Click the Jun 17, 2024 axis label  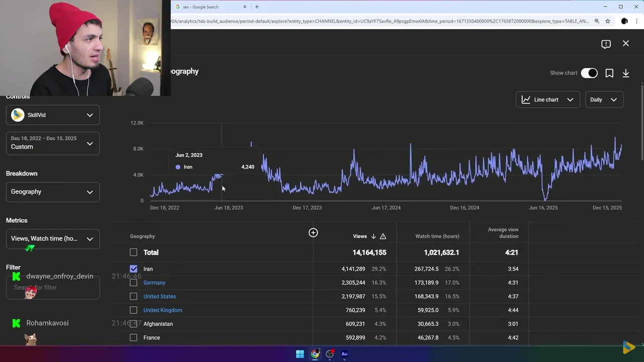pyautogui.click(x=386, y=208)
